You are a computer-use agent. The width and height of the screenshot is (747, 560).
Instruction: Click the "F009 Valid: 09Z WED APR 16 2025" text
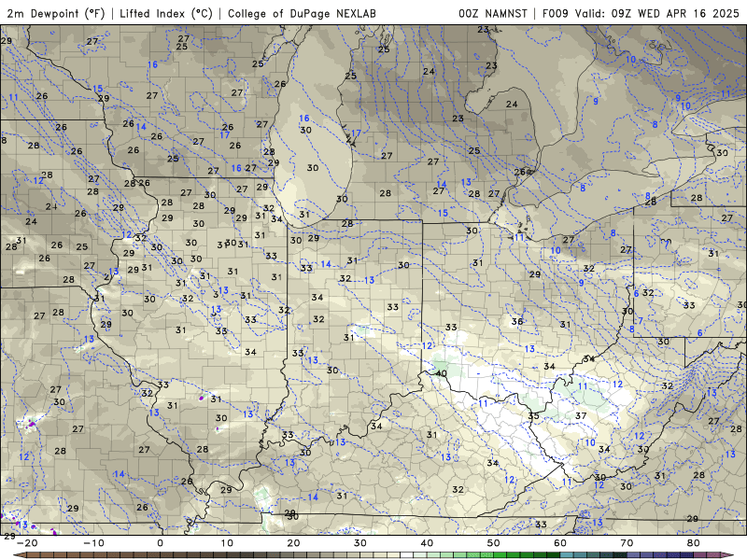pos(641,13)
